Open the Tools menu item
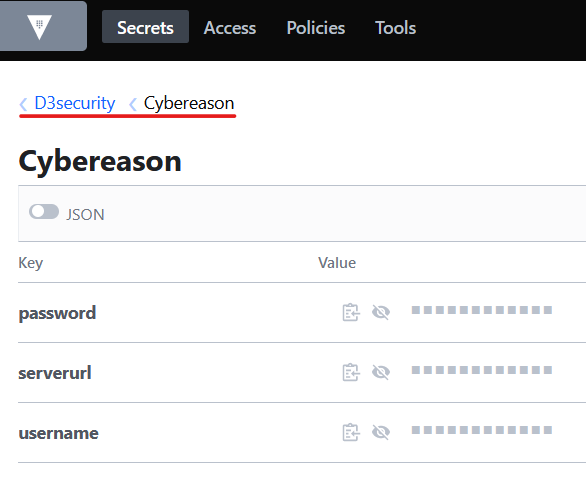586x477 pixels. pyautogui.click(x=395, y=28)
